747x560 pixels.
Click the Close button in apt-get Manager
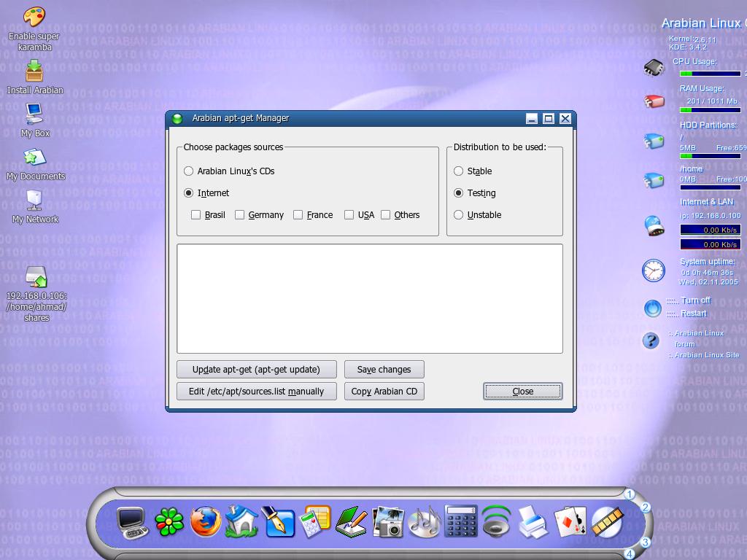pyautogui.click(x=522, y=392)
